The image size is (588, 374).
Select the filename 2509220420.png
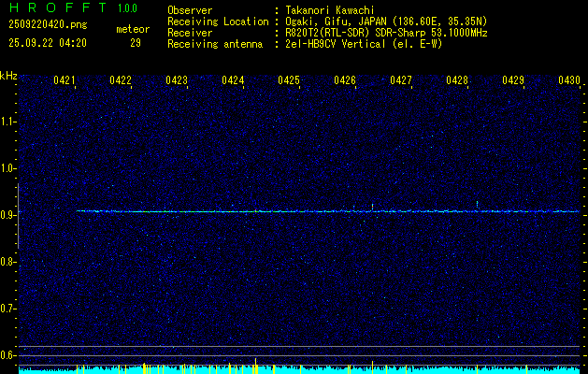point(48,25)
